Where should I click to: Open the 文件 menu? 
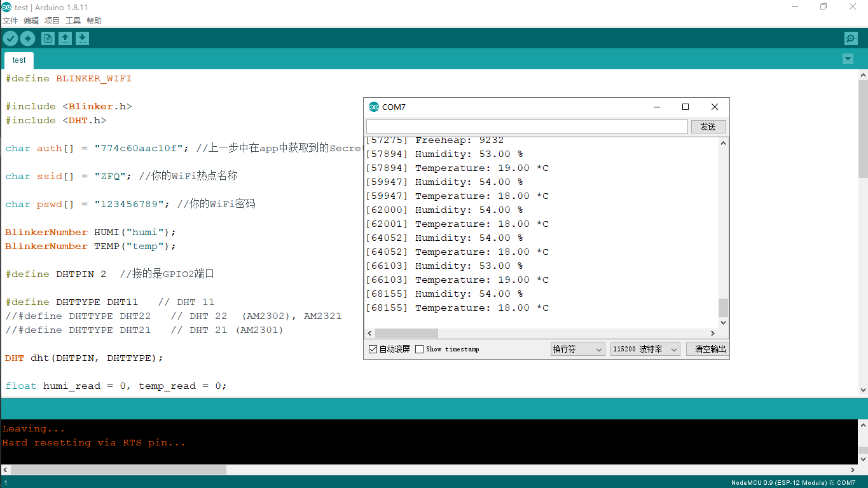click(10, 21)
